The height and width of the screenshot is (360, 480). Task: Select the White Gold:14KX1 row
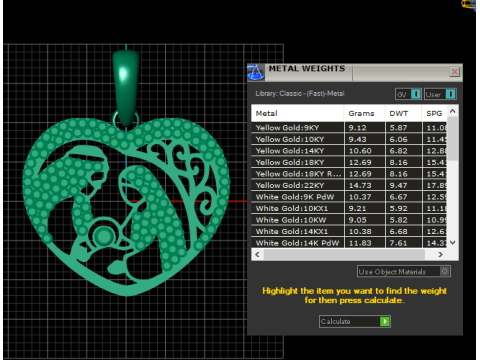[349, 231]
